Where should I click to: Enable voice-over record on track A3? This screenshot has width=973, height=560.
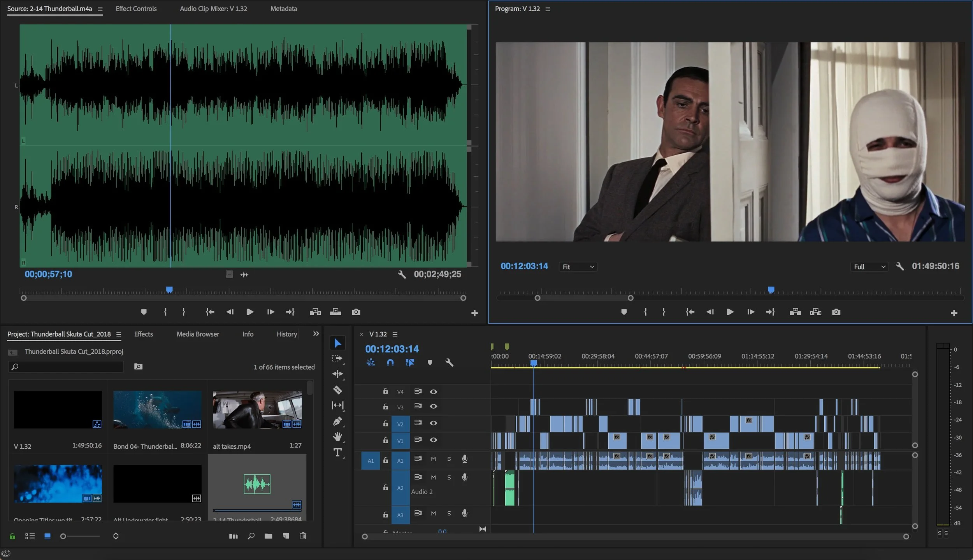click(464, 514)
